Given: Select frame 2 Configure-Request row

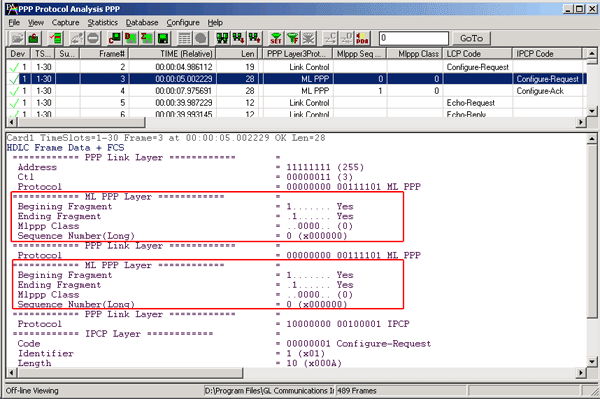Looking at the screenshot, I should point(297,67).
